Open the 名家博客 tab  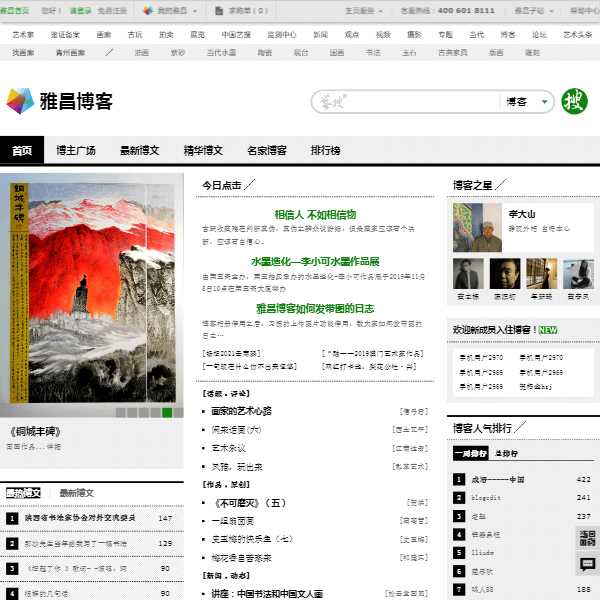[267, 150]
